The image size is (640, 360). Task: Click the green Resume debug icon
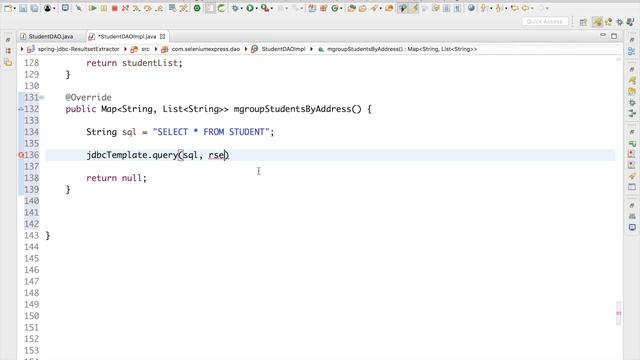pos(93,8)
